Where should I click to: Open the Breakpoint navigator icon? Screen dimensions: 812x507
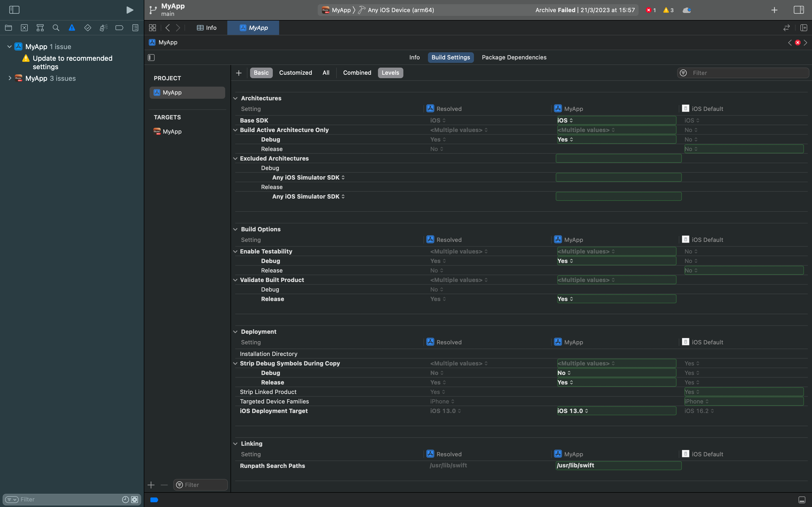click(119, 28)
